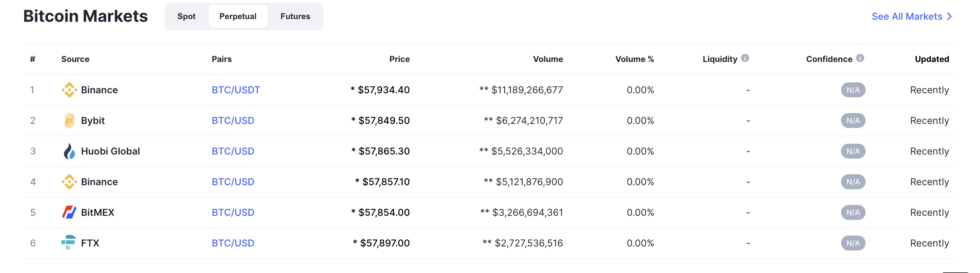Open Bybit's BTC/USD pair link
This screenshot has width=980, height=273.
pos(233,121)
